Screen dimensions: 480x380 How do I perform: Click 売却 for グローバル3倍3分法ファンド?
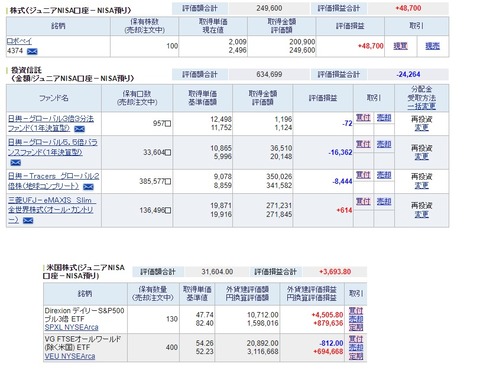[384, 118]
